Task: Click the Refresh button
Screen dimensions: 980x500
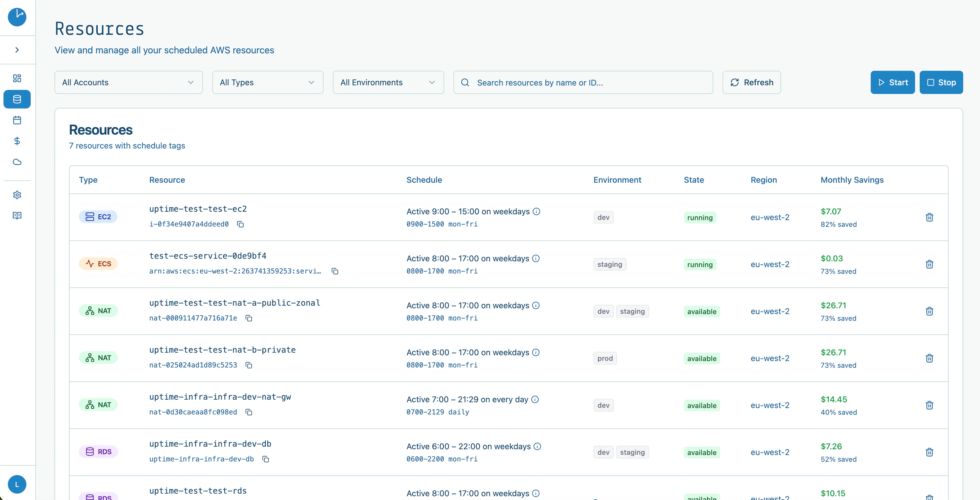Action: pyautogui.click(x=751, y=82)
